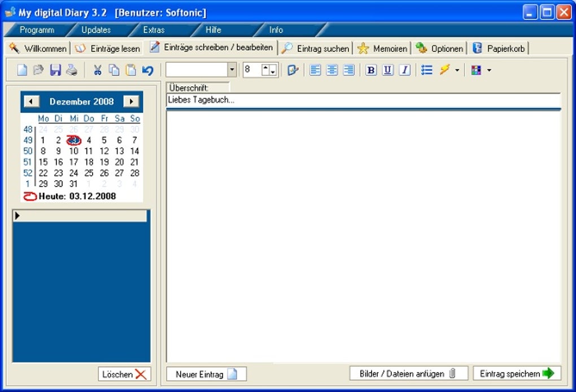
Task: Select December 19 in calendar
Action: (x=104, y=162)
